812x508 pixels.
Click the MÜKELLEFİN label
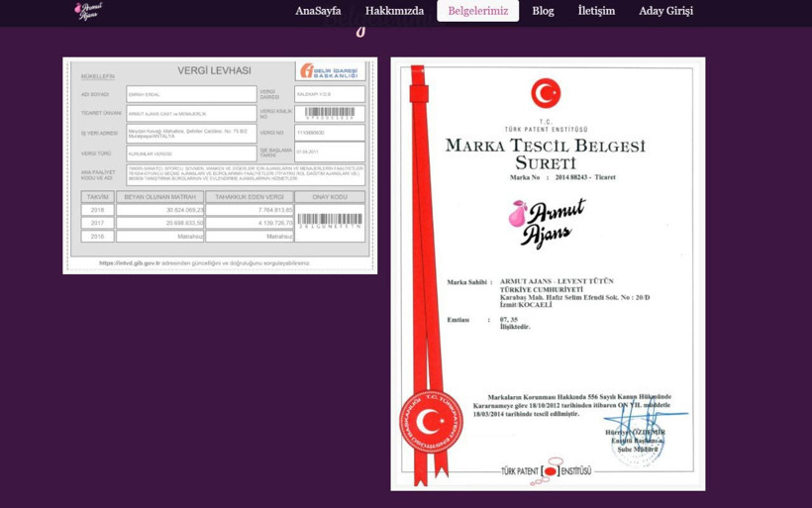(x=98, y=76)
